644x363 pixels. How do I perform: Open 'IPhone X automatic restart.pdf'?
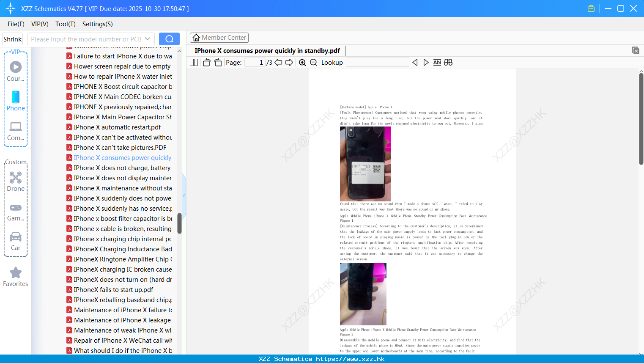(114, 127)
